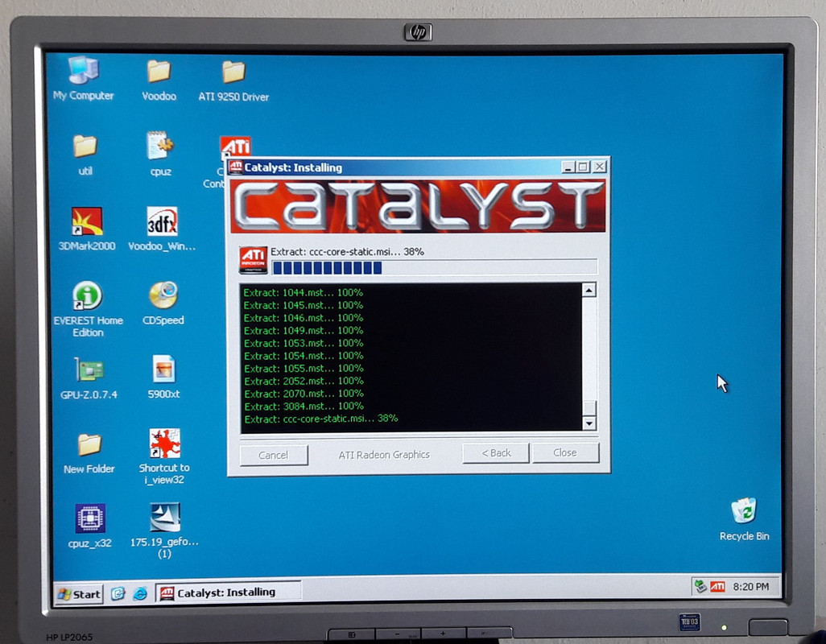826x644 pixels.
Task: Select the cpuz_x32 chip icon
Action: tap(90, 518)
